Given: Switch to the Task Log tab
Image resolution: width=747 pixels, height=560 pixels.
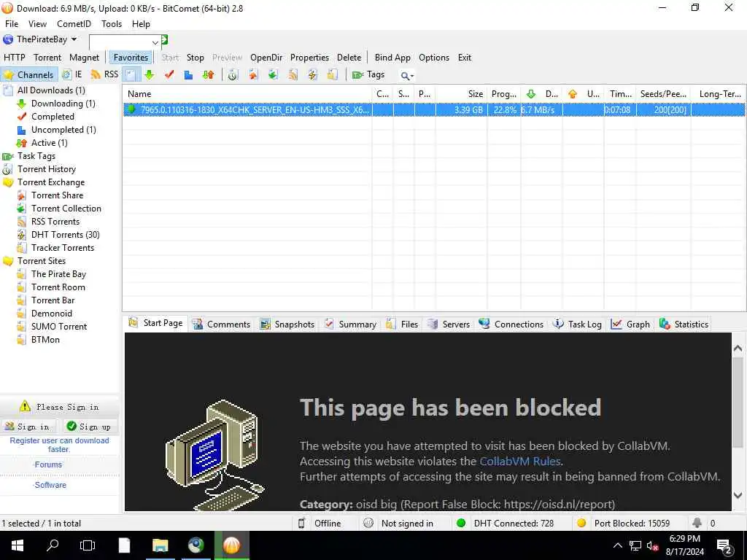Looking at the screenshot, I should tap(577, 324).
